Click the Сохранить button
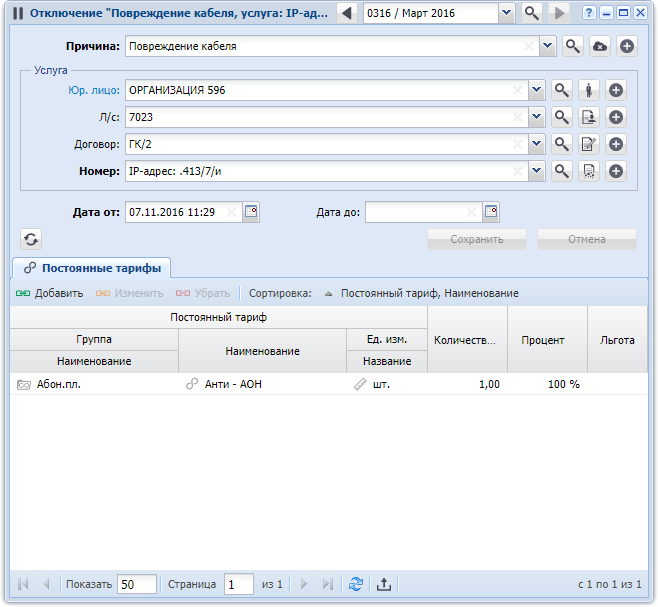The width and height of the screenshot is (658, 607). pyautogui.click(x=477, y=239)
